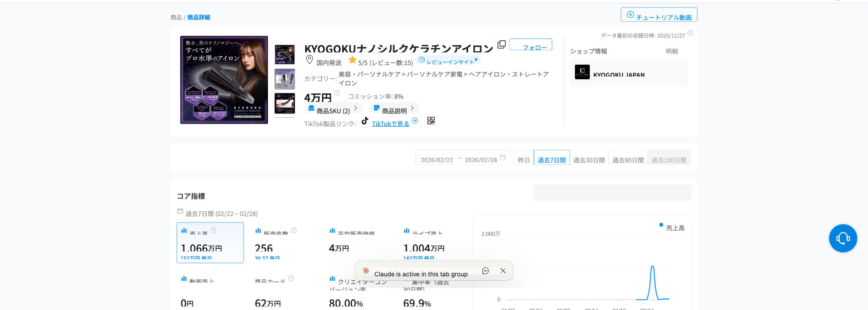Click the 5/5 (レビュー数:15) rating text
Image resolution: width=868 pixels, height=310 pixels.
(386, 63)
